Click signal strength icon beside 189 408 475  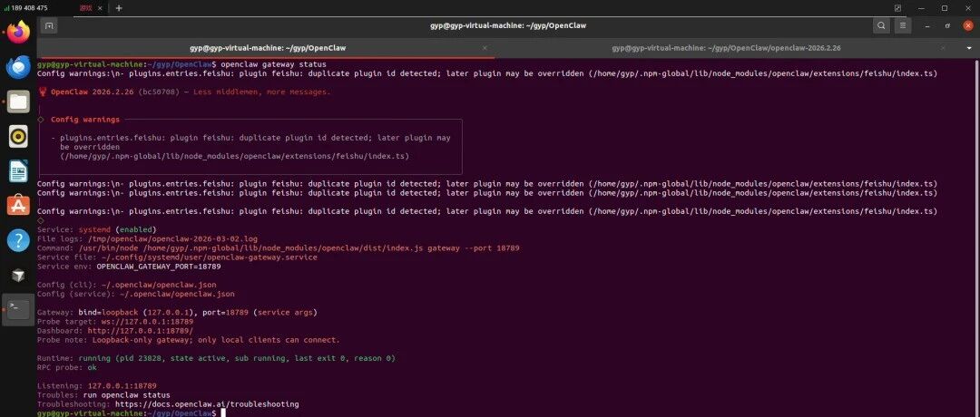(x=6, y=8)
